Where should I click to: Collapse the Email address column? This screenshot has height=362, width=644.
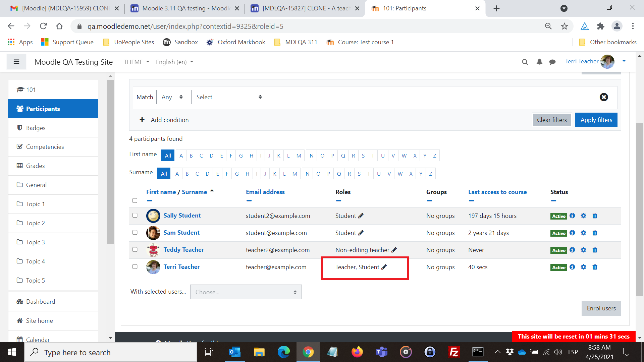coord(249,201)
